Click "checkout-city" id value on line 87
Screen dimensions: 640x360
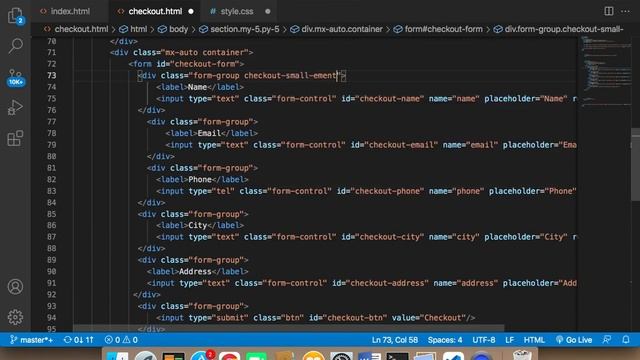coord(389,237)
